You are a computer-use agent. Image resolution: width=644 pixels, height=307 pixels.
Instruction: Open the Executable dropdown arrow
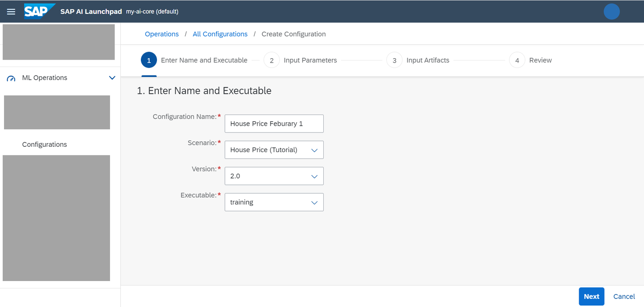pyautogui.click(x=314, y=203)
